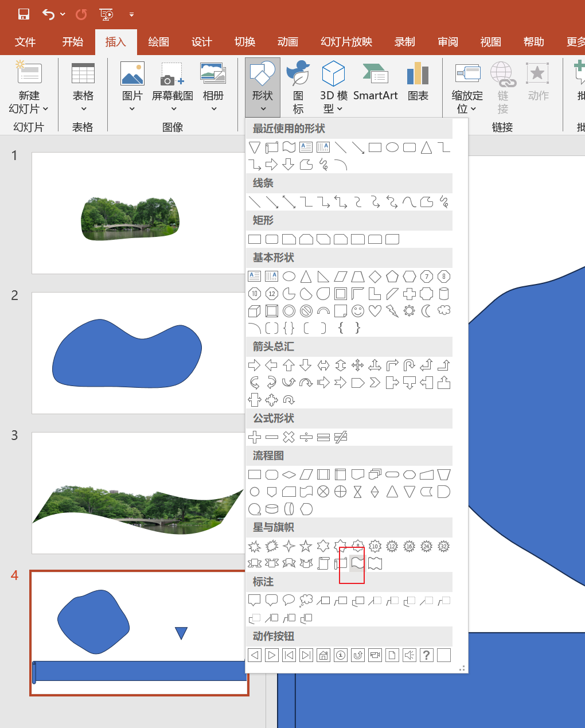Switch to the 绘图 ribbon tab
The width and height of the screenshot is (585, 728).
[x=159, y=42]
